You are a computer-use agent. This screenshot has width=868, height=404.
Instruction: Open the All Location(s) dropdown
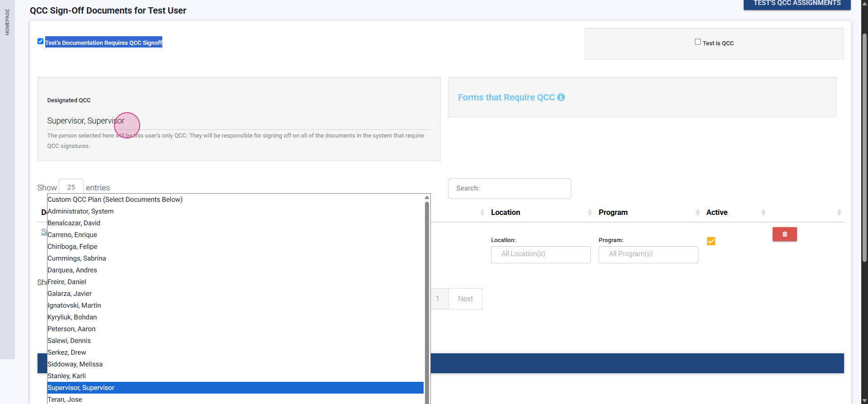541,254
